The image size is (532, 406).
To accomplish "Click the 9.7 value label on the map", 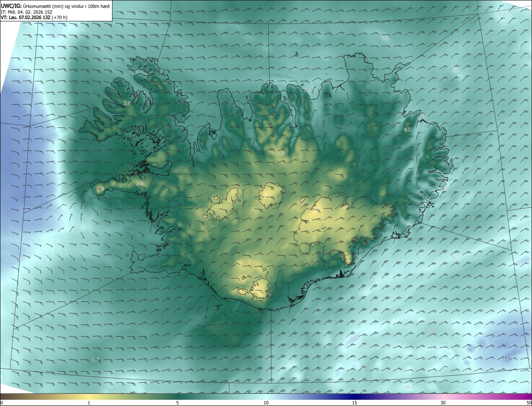I will point(456,258).
